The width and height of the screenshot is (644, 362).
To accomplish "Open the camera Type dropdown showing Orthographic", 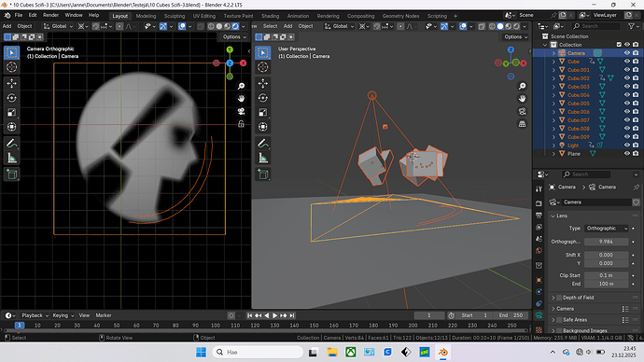I will [607, 229].
